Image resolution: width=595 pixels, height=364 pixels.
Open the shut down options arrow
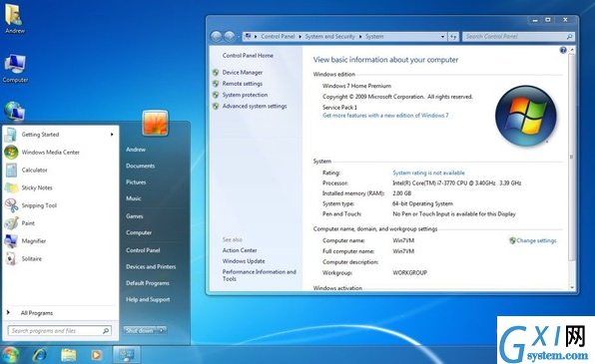(162, 331)
